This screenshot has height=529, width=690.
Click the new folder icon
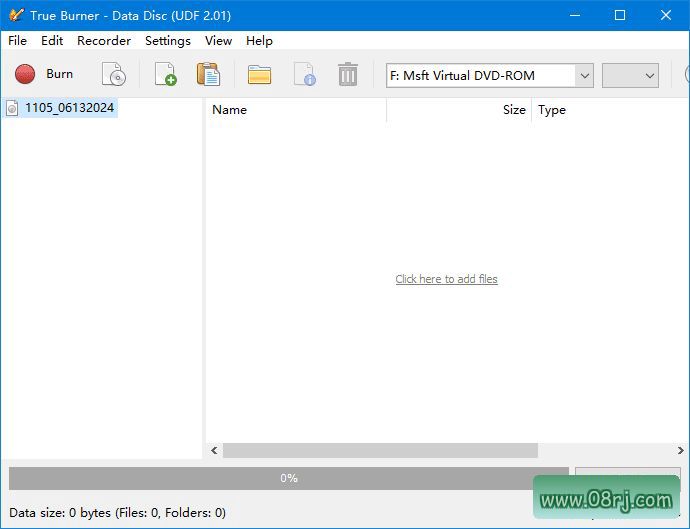pos(259,74)
